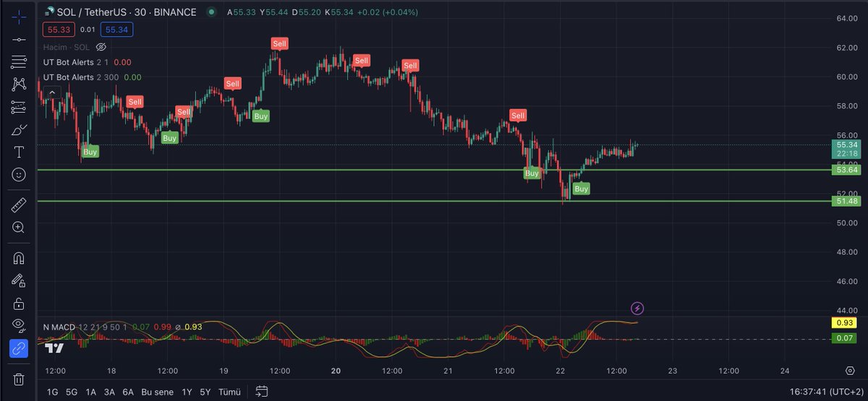Set chart range to Bu sene

point(157,392)
